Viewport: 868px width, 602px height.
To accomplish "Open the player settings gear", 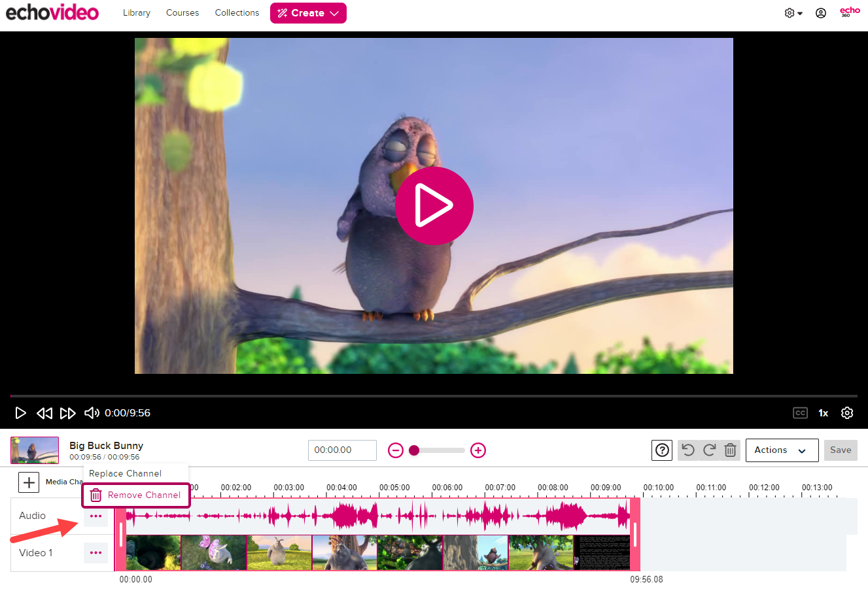I will tap(847, 413).
